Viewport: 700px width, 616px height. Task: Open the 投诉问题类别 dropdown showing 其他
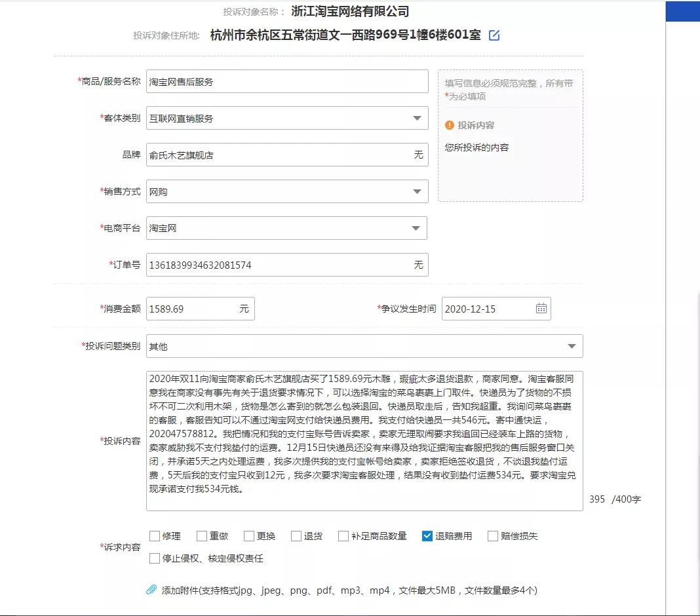[x=364, y=346]
